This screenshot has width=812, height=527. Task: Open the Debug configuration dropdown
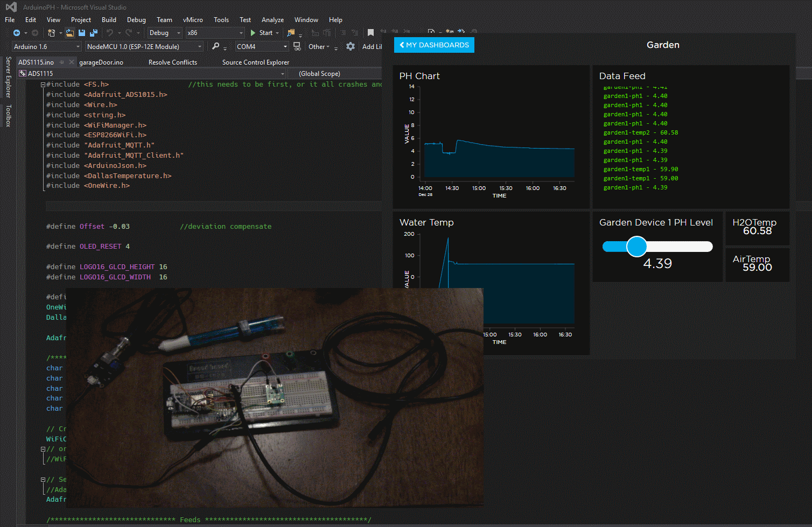(165, 33)
